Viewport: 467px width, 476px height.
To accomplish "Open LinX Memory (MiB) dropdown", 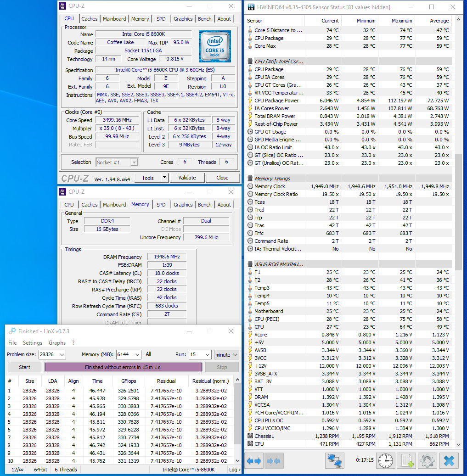I will [x=137, y=354].
